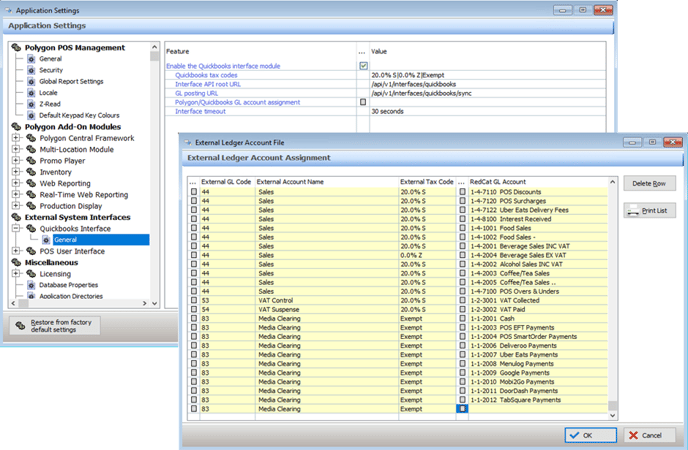The image size is (688, 450).
Task: Expand the Licensing node
Action: 16,274
